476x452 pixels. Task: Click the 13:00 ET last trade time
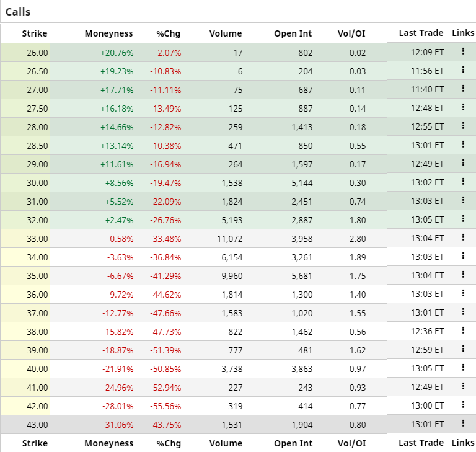pyautogui.click(x=428, y=405)
